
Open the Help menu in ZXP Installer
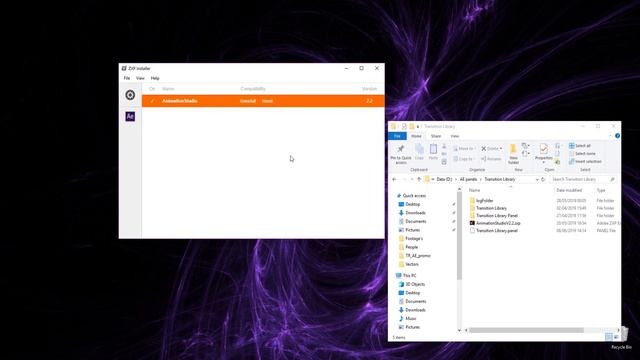pos(155,78)
